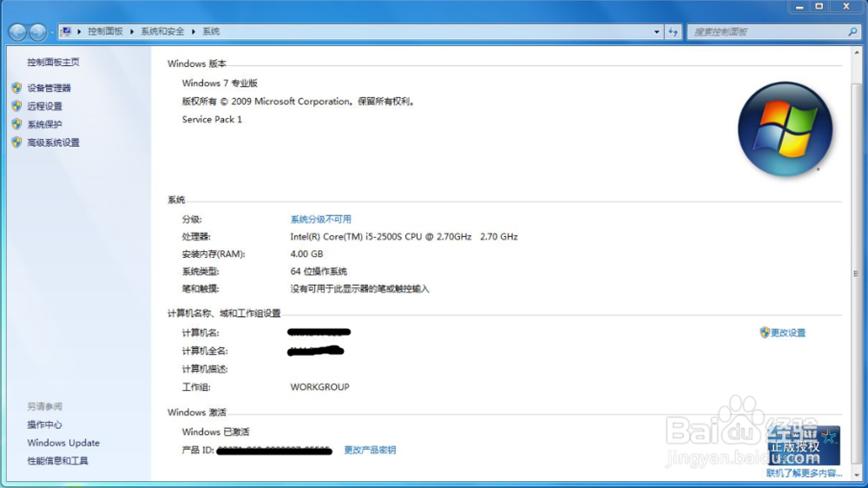Expand the arrow after 控制面板 breadcrumb

(x=132, y=31)
